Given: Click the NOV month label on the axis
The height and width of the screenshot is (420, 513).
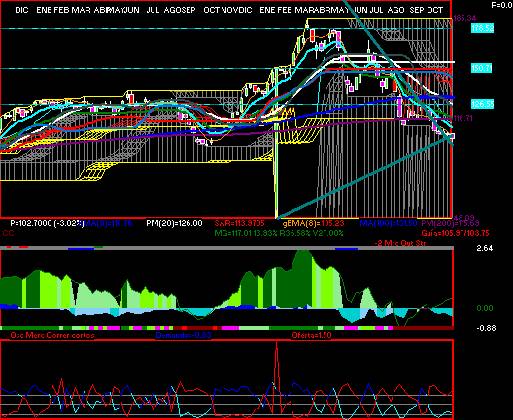Looking at the screenshot, I should 229,10.
